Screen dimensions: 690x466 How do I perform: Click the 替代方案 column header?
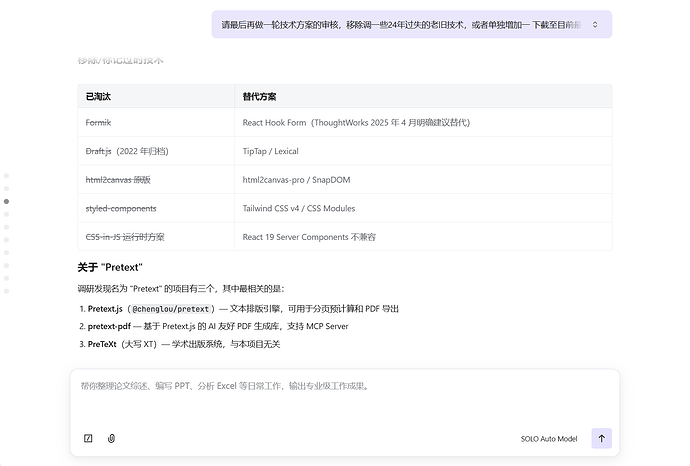point(259,97)
